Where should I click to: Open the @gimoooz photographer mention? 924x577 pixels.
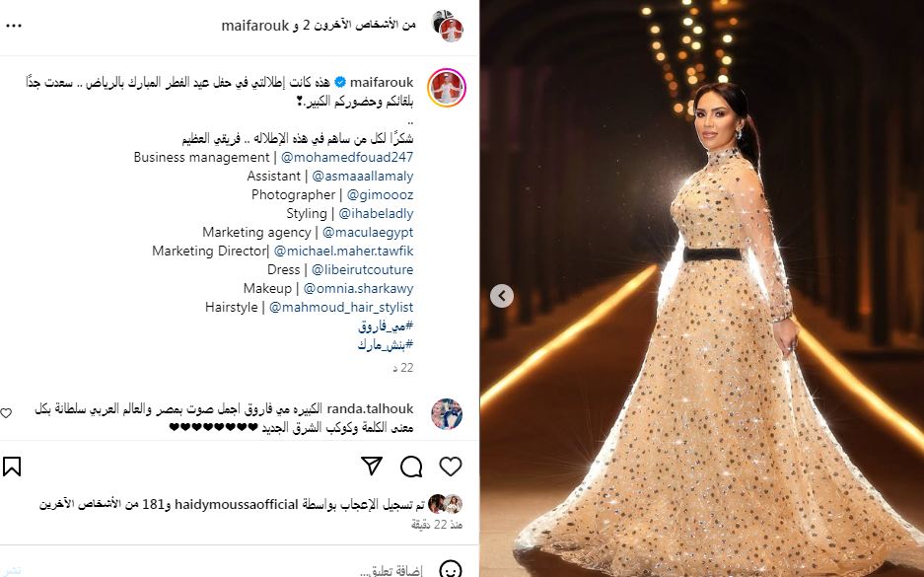tap(380, 195)
